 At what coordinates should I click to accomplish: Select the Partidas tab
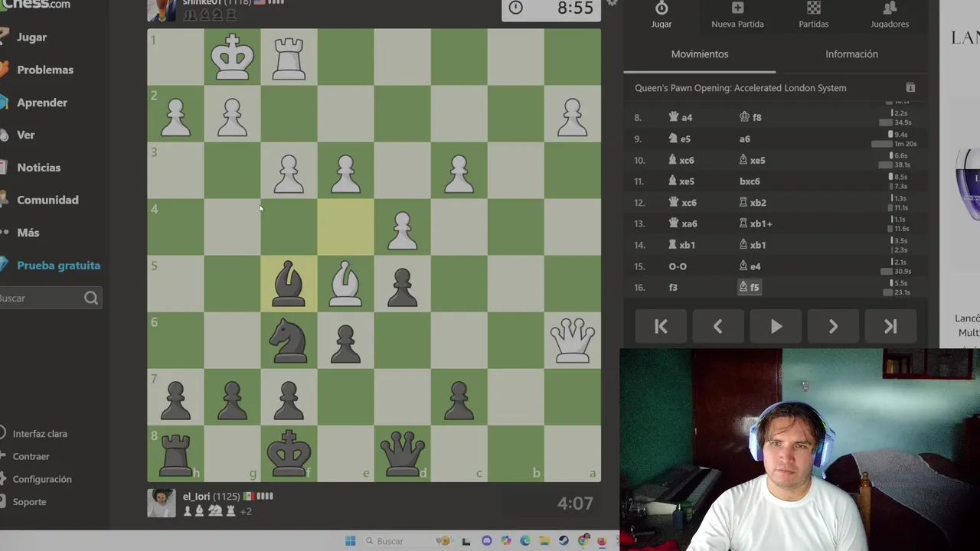[x=814, y=15]
